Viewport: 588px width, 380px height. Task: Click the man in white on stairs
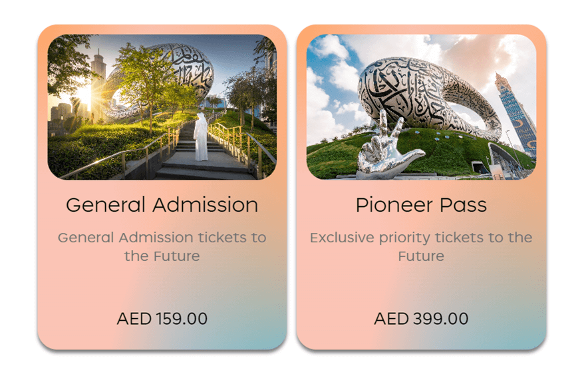[x=201, y=136]
